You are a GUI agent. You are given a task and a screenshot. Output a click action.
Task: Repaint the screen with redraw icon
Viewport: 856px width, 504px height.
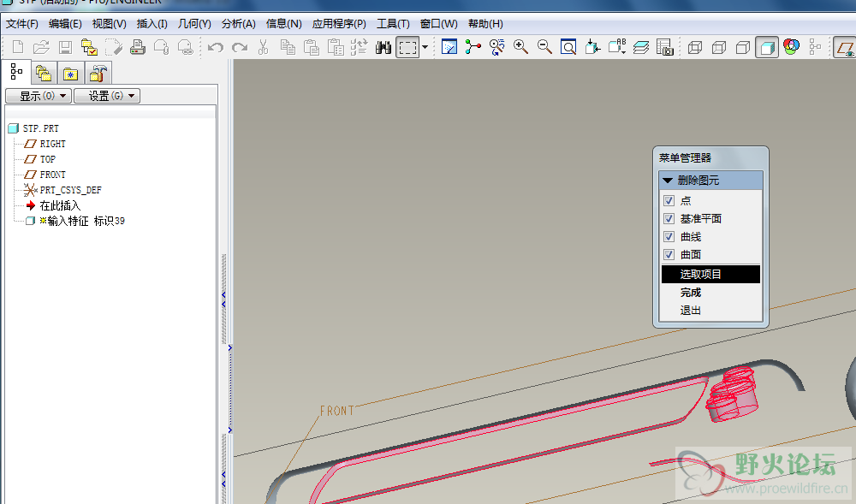[449, 47]
